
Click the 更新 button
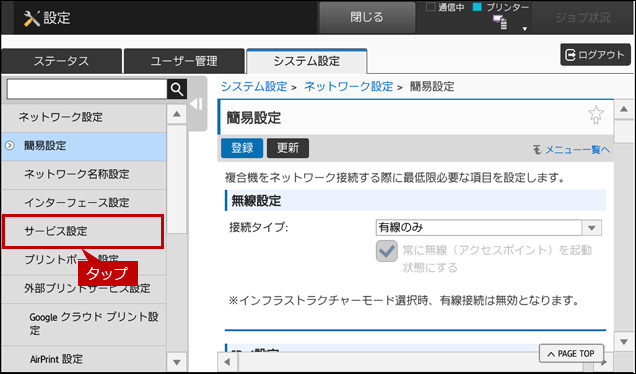pyautogui.click(x=288, y=148)
